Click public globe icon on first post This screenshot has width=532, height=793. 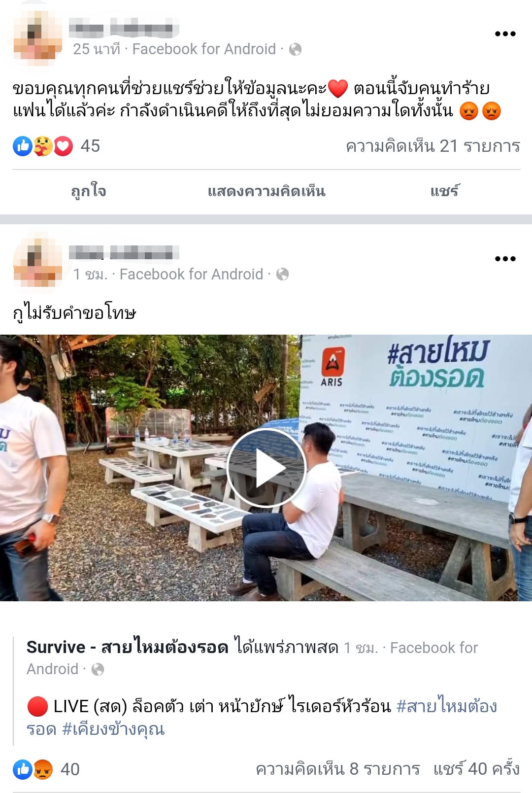[x=295, y=49]
